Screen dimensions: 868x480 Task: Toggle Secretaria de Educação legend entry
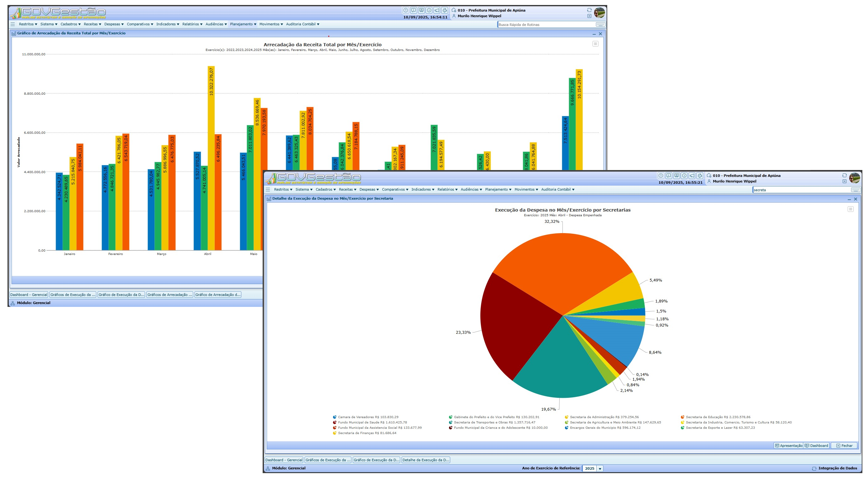point(718,417)
